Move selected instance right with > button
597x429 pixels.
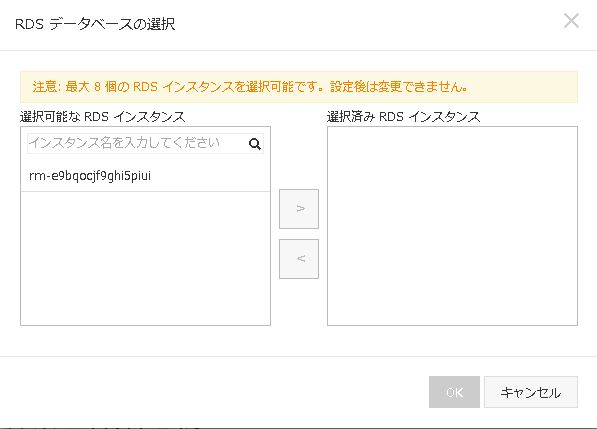click(299, 209)
